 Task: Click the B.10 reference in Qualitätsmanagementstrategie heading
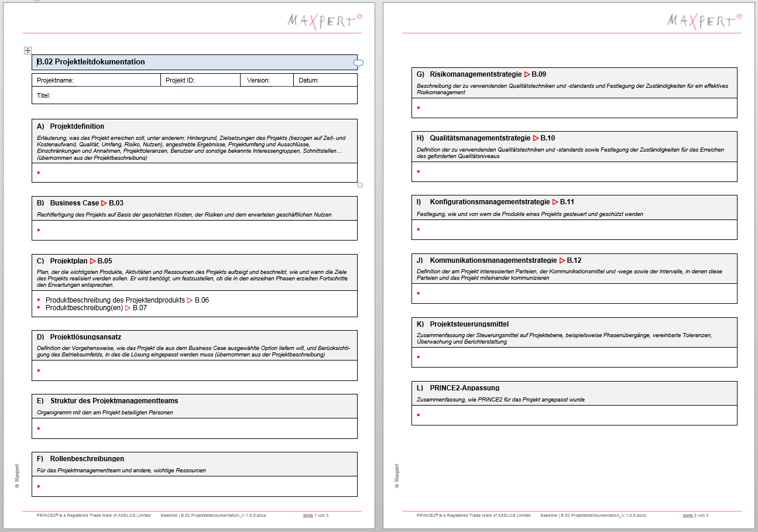pos(548,138)
